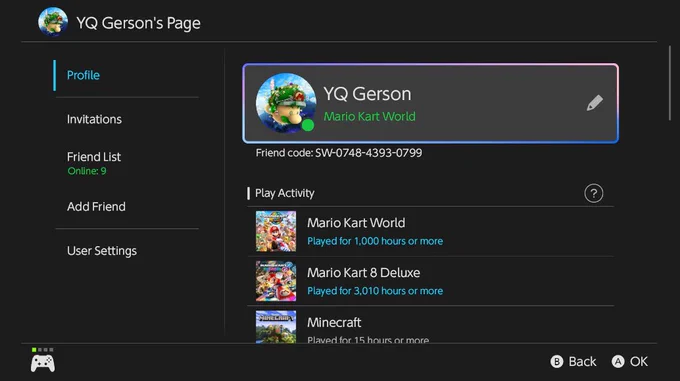Select the large YQ Gerson profile avatar
The image size is (680, 381).
(286, 103)
